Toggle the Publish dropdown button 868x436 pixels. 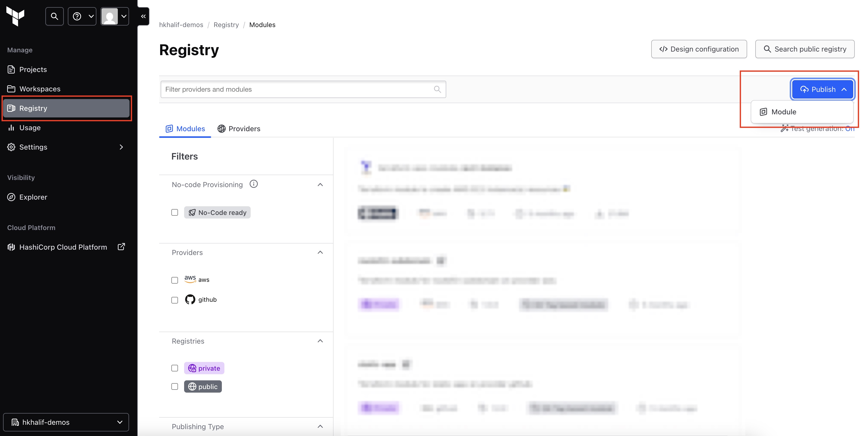[x=822, y=89]
